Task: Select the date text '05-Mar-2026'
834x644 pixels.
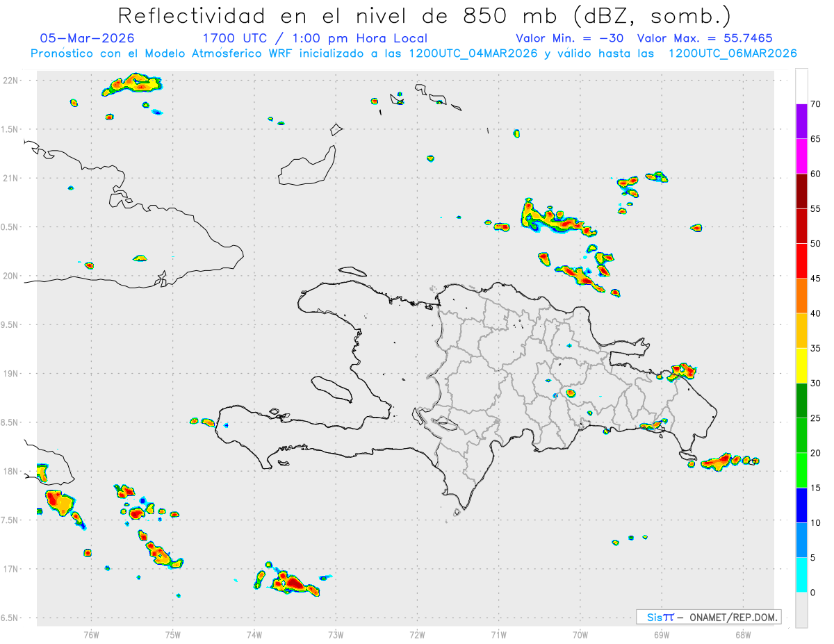Action: (x=88, y=38)
